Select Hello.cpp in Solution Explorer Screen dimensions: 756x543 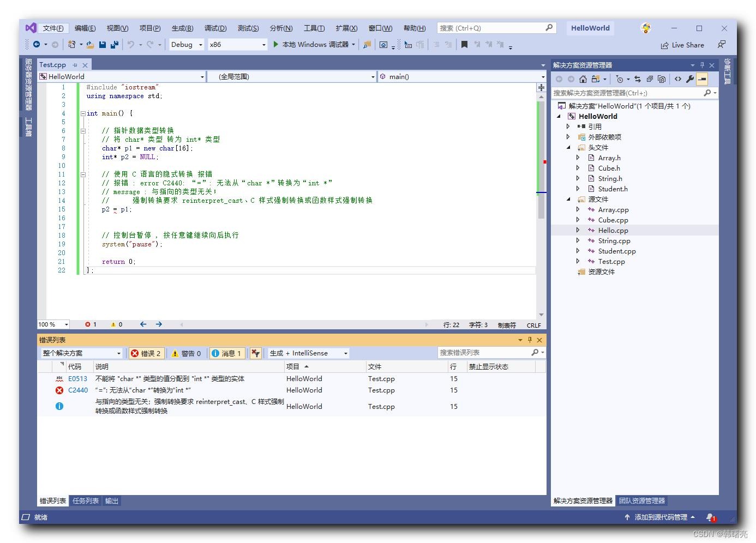pyautogui.click(x=613, y=231)
